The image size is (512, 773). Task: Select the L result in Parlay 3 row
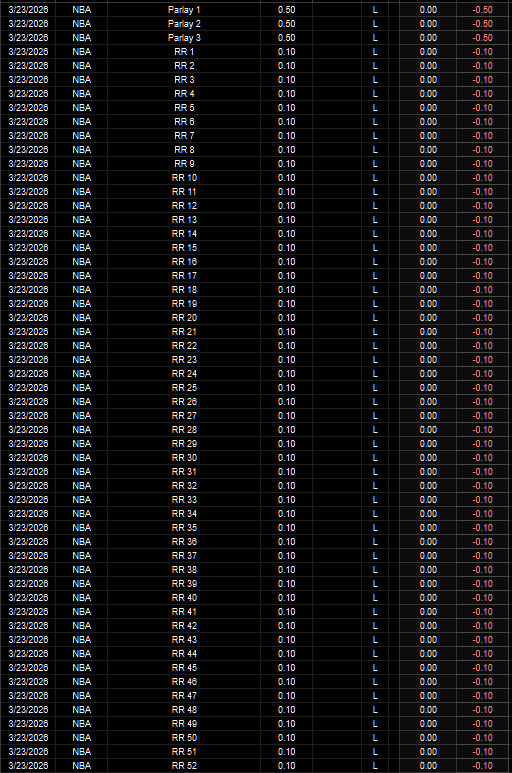375,38
